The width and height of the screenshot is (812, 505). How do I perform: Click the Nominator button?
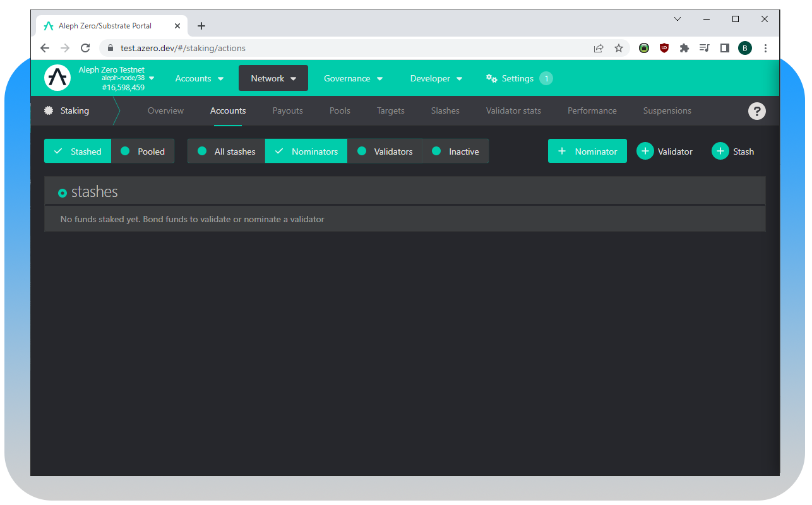tap(587, 151)
